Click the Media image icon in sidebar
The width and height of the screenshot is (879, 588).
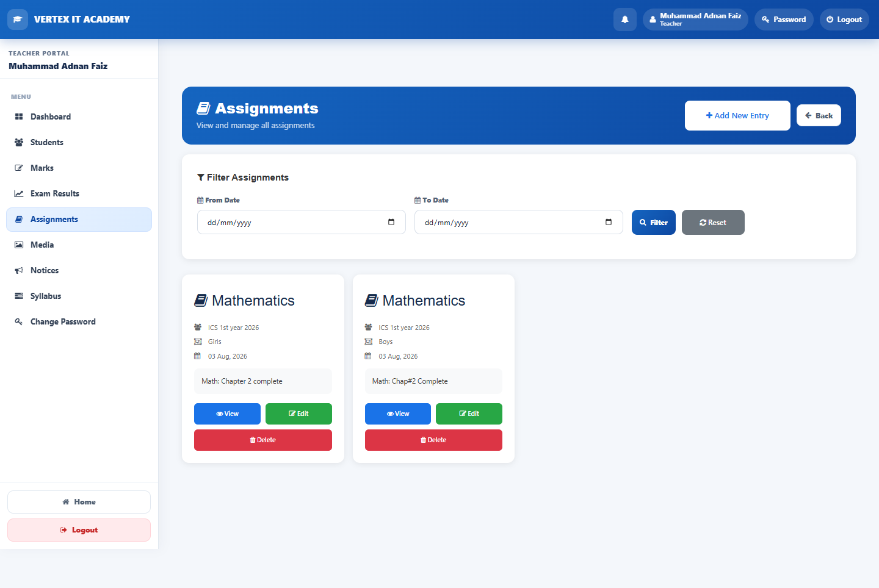pyautogui.click(x=19, y=245)
